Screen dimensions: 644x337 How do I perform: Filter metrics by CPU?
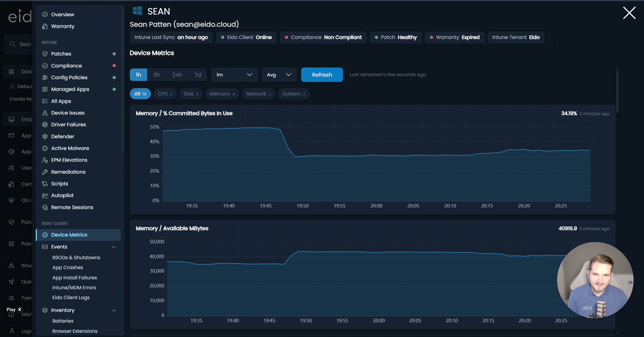pos(165,94)
